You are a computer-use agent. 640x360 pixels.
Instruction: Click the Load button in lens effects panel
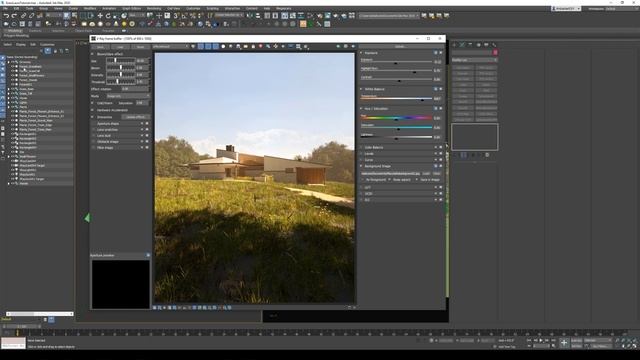120,47
